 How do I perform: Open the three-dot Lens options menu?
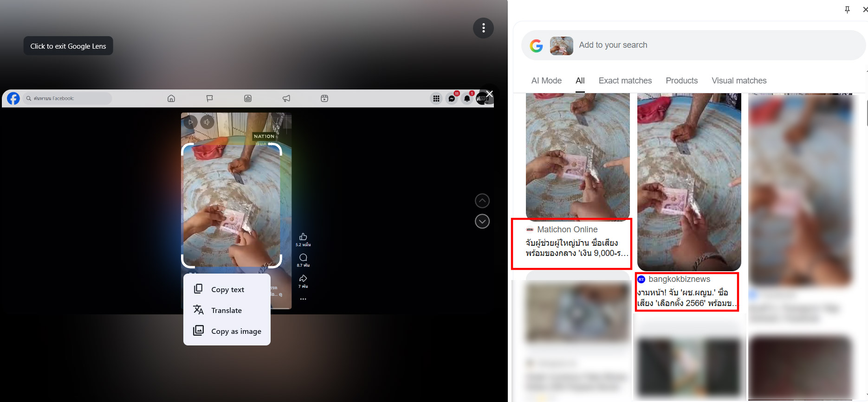[483, 28]
